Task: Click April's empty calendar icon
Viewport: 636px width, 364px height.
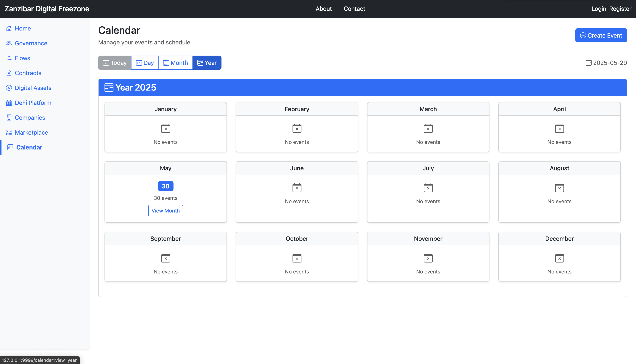Action: 559,128
